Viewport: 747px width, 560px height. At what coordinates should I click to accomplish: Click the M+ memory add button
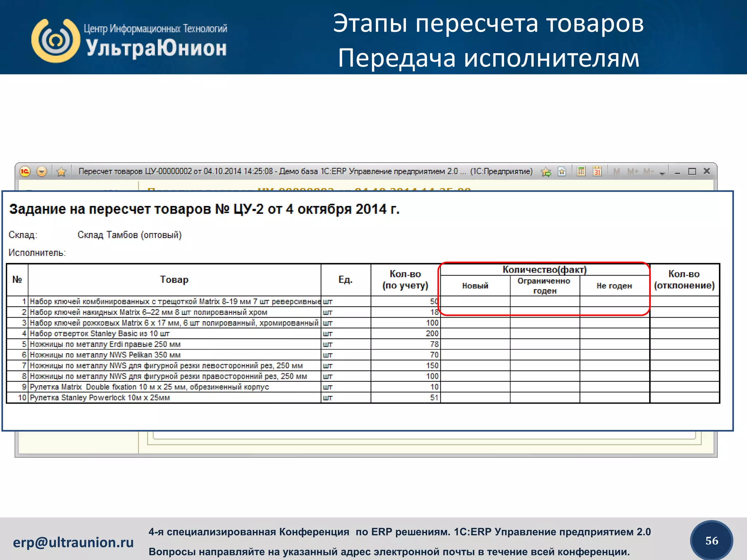(632, 171)
